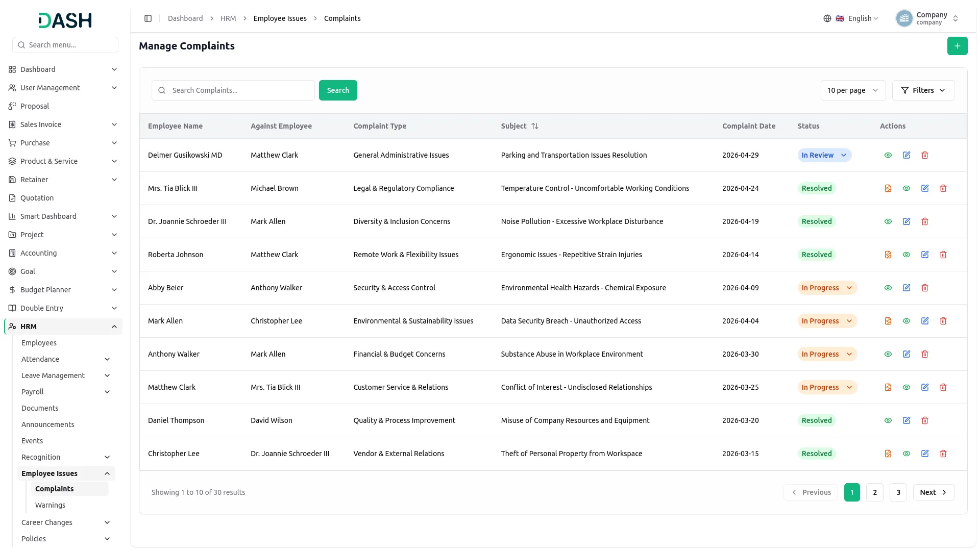
Task: Expand the Filters dropdown
Action: point(923,90)
